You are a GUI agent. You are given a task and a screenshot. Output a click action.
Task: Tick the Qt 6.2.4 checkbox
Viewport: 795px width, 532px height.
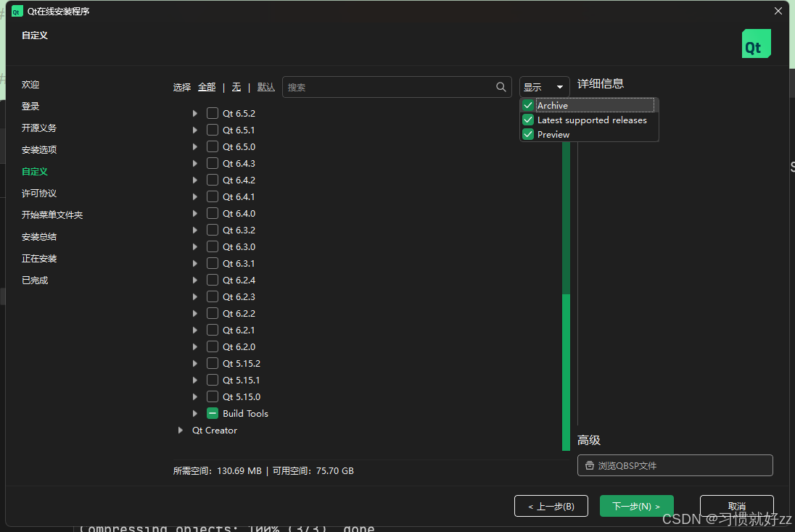[x=213, y=280]
